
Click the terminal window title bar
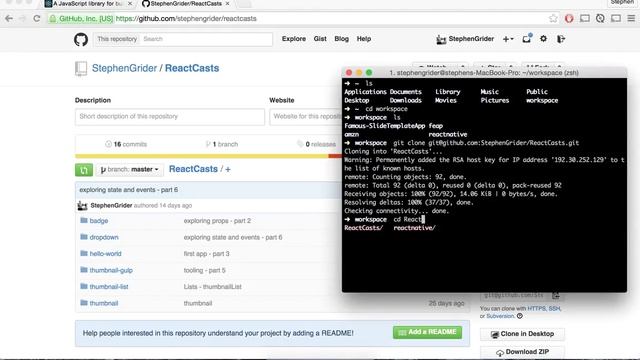tap(484, 73)
